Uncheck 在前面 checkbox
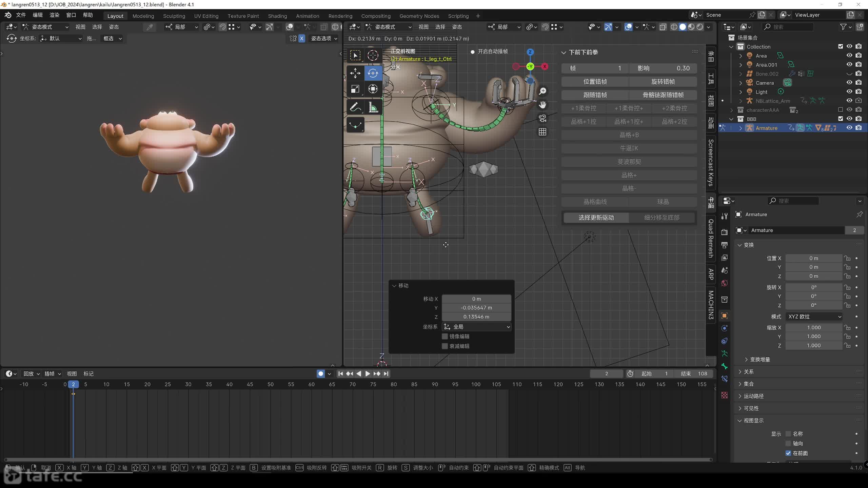 coord(788,453)
